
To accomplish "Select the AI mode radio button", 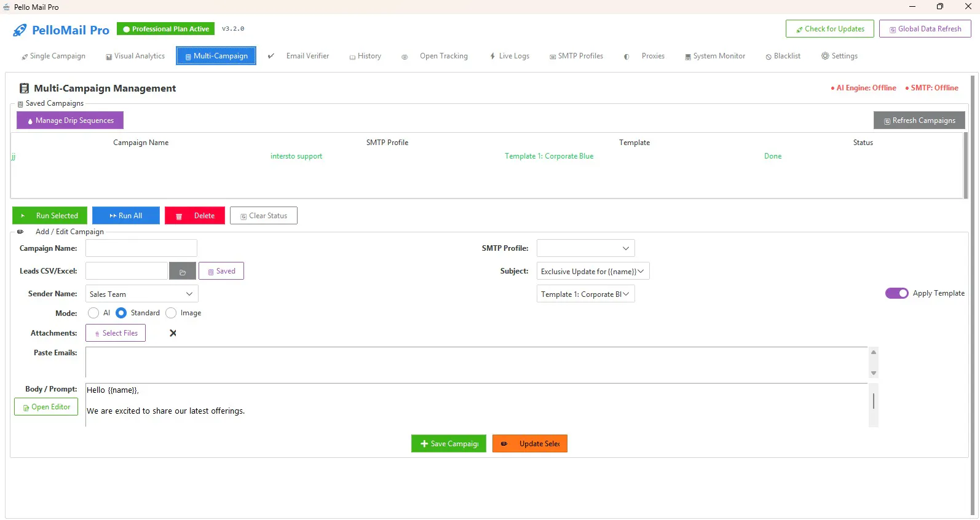I will pos(93,313).
